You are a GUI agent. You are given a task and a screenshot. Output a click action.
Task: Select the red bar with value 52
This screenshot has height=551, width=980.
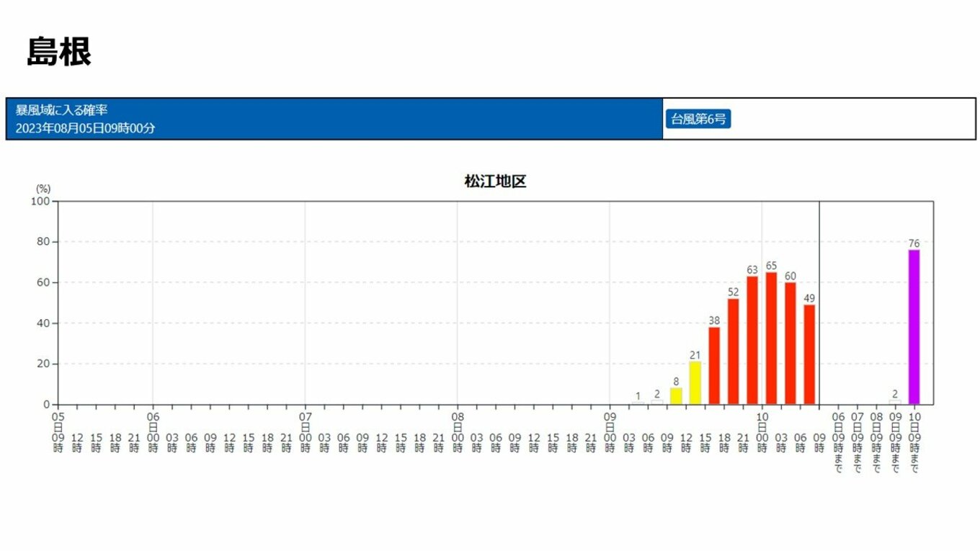[x=734, y=351]
